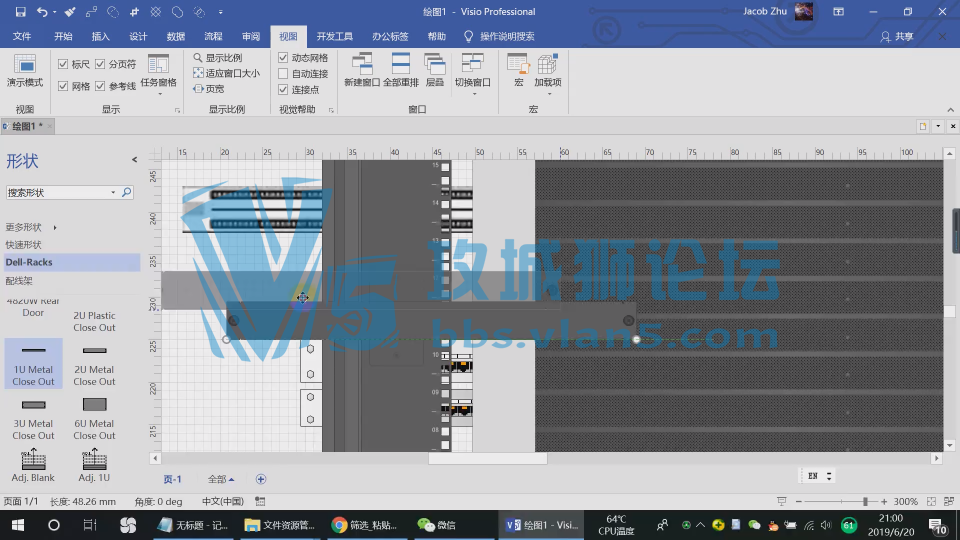Add a new page with plus icon
Viewport: 960px width, 540px height.
261,479
